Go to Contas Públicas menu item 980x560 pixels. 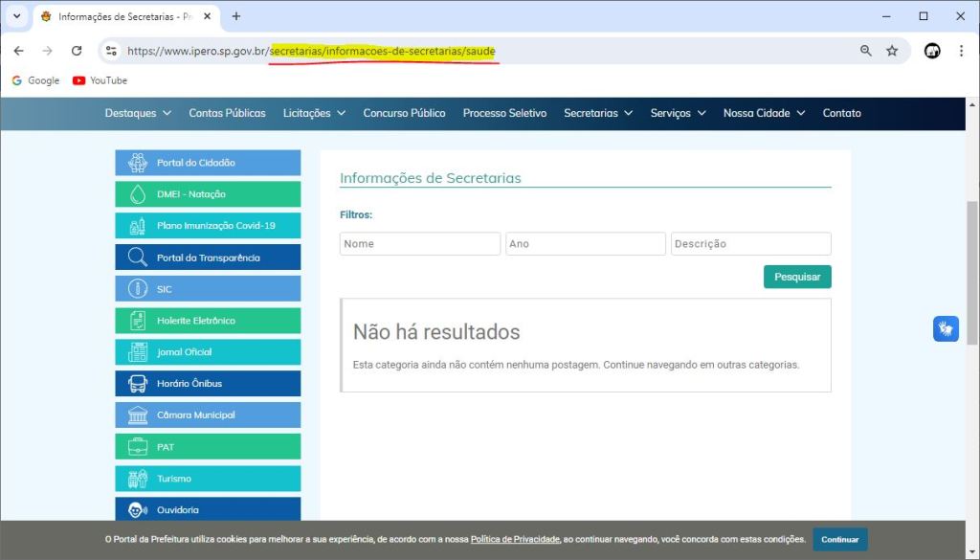tap(227, 113)
